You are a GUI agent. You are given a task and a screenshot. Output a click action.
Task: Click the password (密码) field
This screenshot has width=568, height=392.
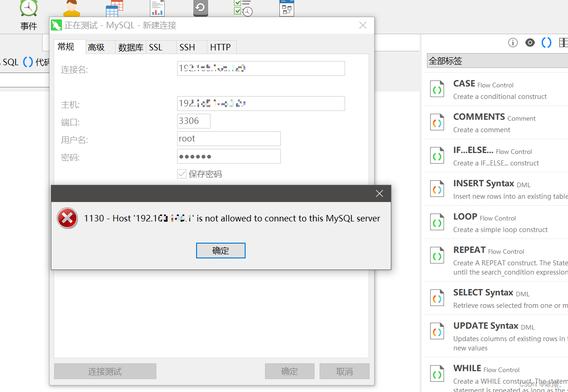[229, 156]
